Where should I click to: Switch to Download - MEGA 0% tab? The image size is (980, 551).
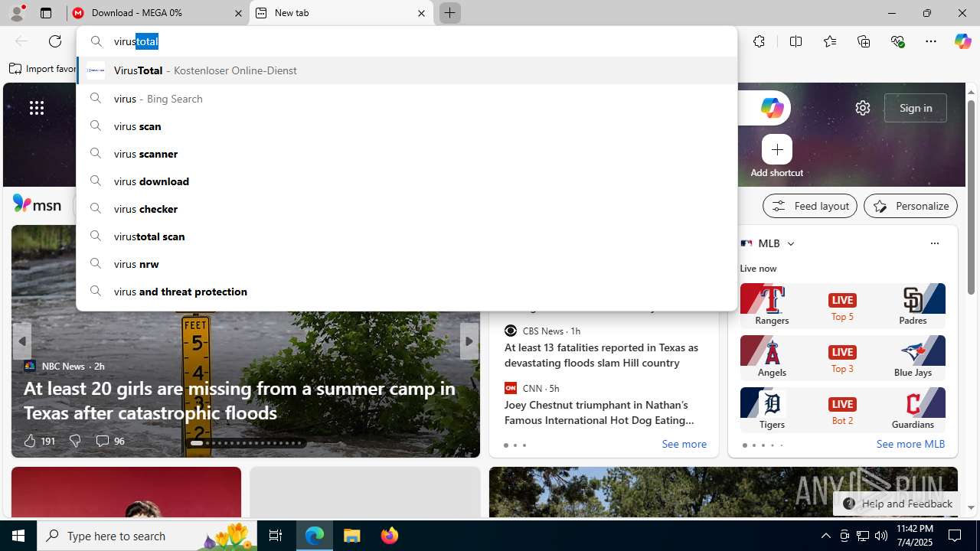(x=157, y=13)
